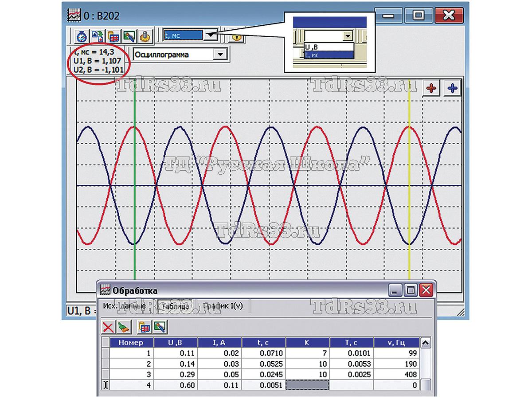The image size is (532, 399).
Task: Click frequency cell '190' in row 2
Action: [395, 364]
